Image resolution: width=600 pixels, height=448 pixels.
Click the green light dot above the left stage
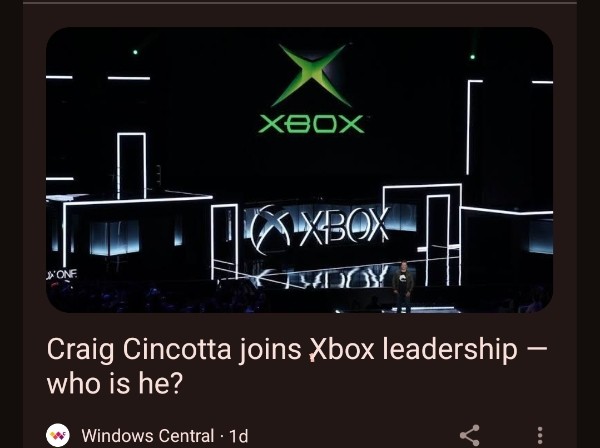(x=135, y=52)
